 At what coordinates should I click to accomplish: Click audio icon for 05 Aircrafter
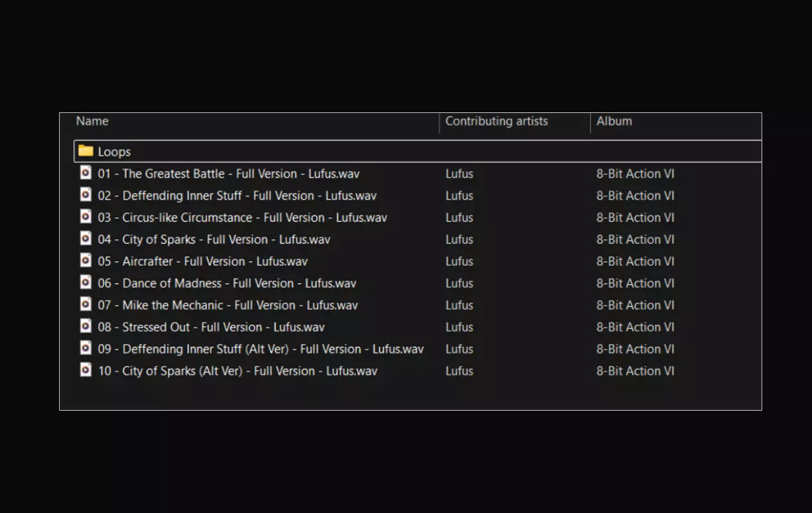[x=85, y=260]
